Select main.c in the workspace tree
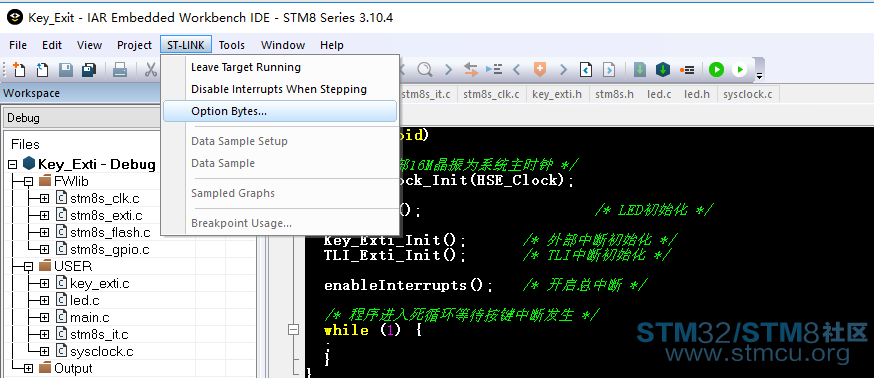The height and width of the screenshot is (378, 874). pos(89,317)
